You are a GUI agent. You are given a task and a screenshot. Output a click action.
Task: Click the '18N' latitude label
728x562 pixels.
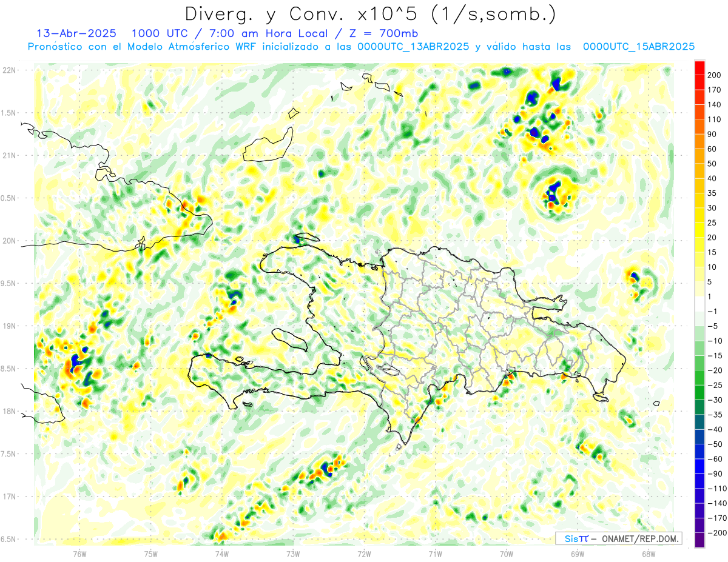9,411
